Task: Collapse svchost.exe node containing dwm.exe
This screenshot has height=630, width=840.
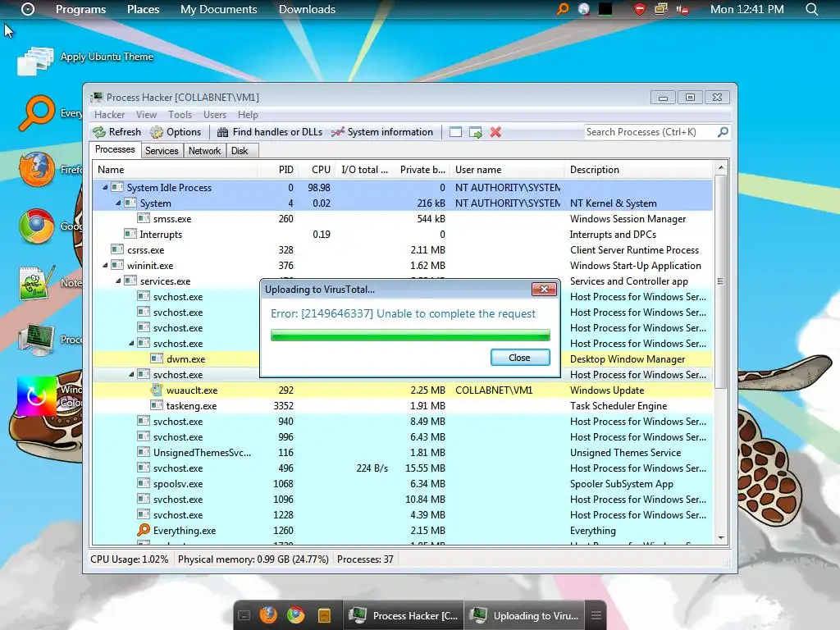Action: click(x=132, y=343)
